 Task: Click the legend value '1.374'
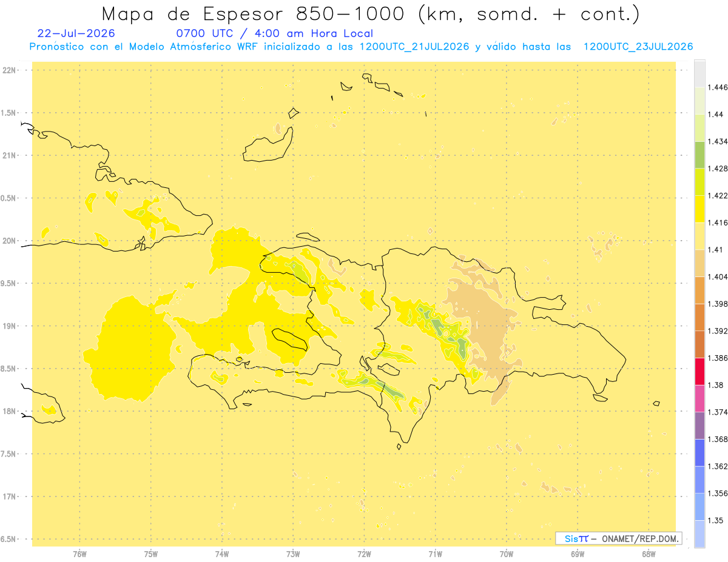pyautogui.click(x=718, y=412)
